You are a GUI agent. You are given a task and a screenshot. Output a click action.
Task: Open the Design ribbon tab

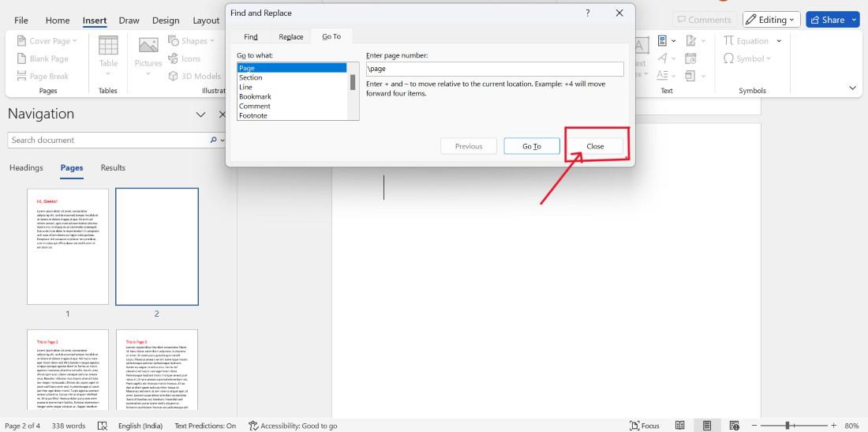coord(166,21)
